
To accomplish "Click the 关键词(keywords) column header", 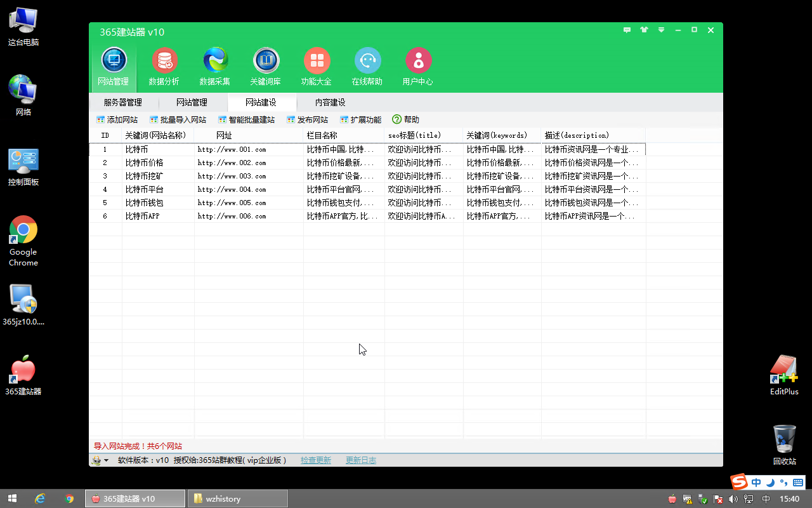I will click(x=502, y=135).
